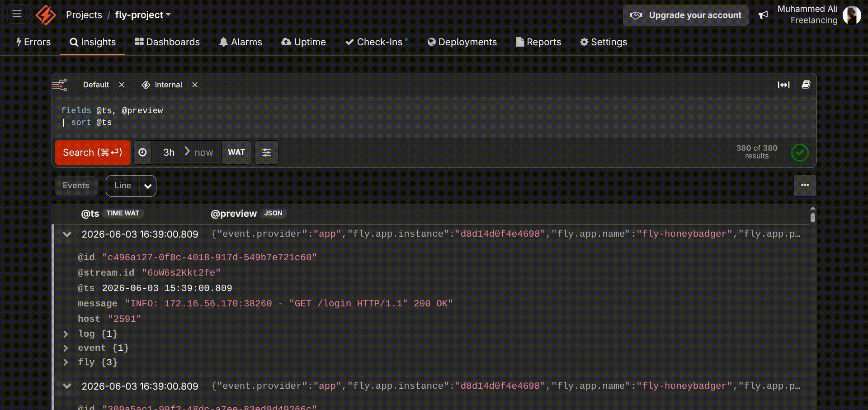This screenshot has width=868, height=410.
Task: Click the results scrollbar thumb
Action: coord(813,218)
